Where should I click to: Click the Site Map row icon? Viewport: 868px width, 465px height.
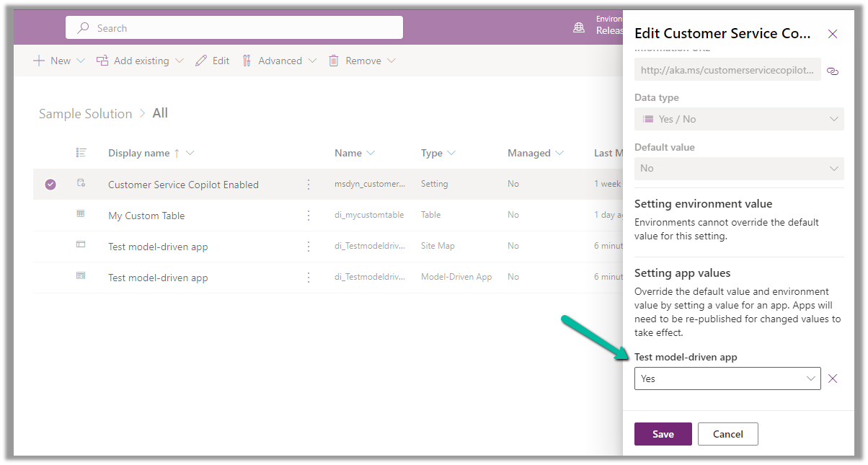(81, 246)
